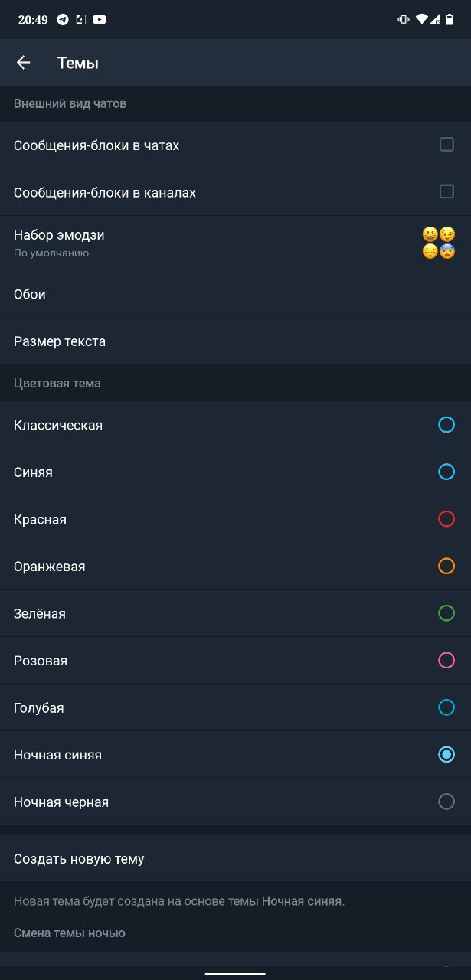The image size is (471, 980).
Task: Tap the back arrow icon
Action: click(x=23, y=63)
